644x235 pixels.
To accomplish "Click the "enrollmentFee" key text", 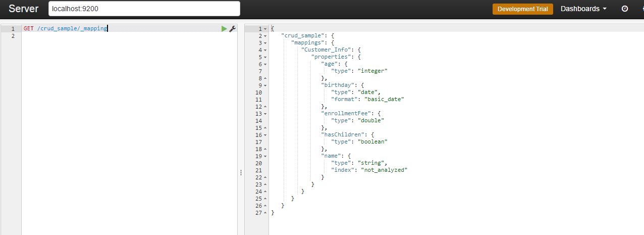I will click(346, 114).
